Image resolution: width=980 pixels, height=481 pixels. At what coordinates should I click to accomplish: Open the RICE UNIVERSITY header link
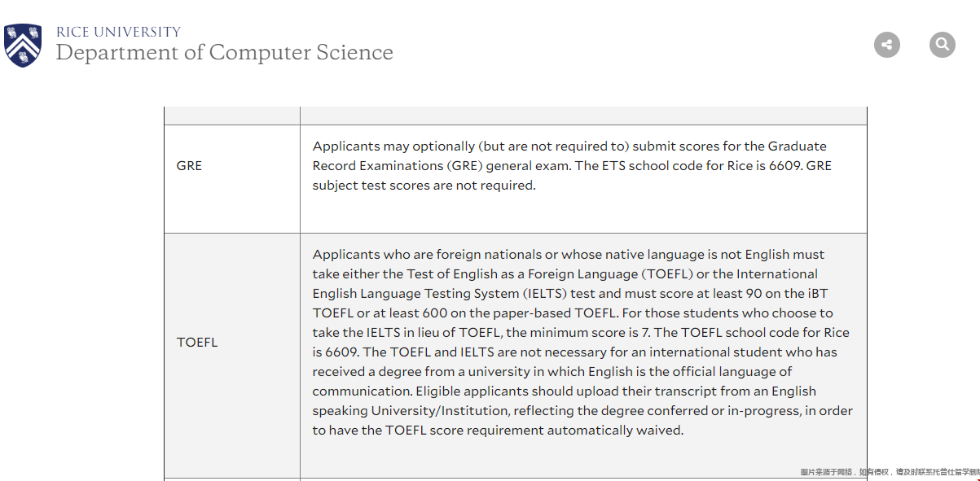coord(118,32)
